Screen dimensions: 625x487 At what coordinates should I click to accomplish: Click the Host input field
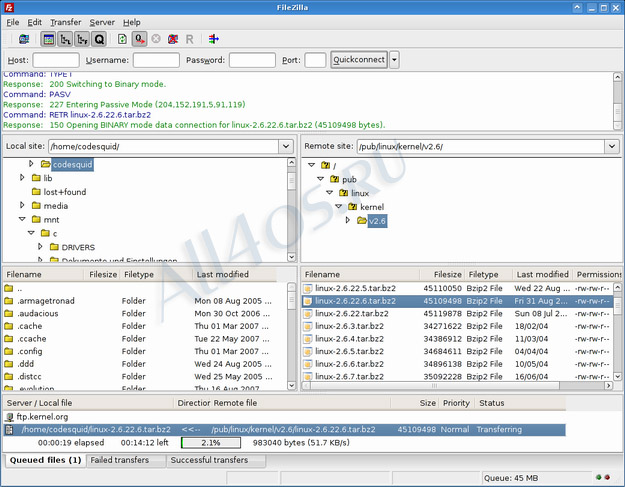[56, 60]
